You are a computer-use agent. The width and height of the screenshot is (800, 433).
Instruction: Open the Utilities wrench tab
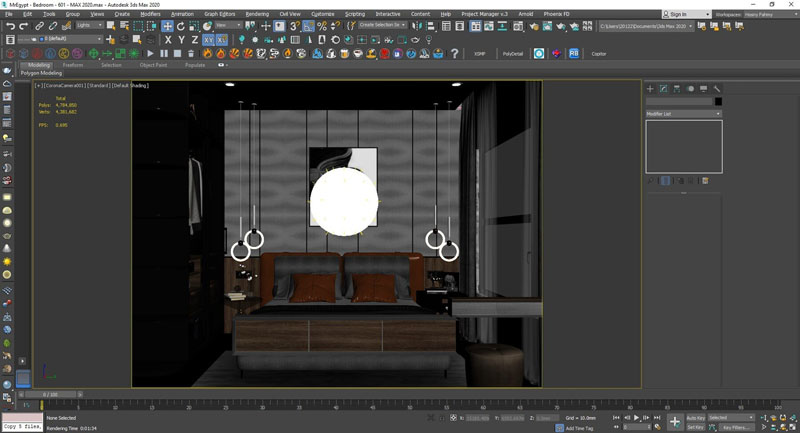click(717, 89)
